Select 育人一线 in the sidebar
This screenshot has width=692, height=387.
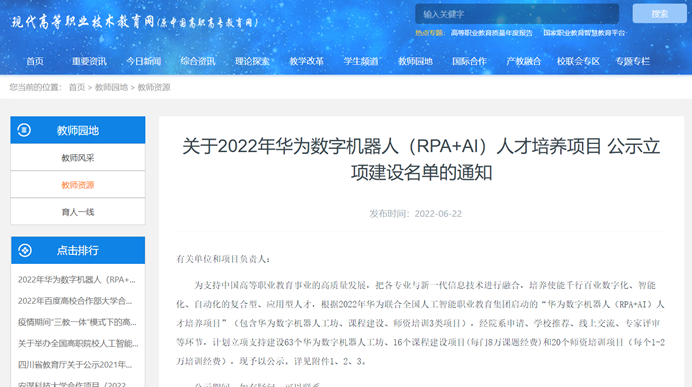coord(78,212)
